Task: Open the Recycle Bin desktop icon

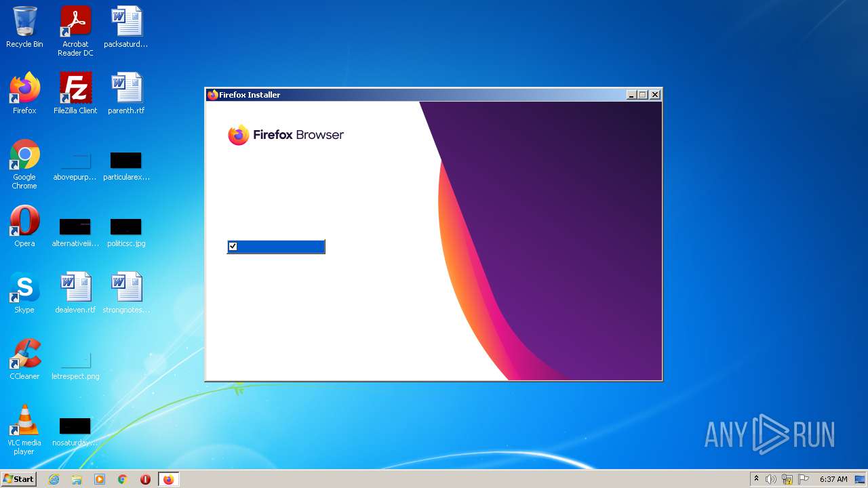Action: [24, 28]
